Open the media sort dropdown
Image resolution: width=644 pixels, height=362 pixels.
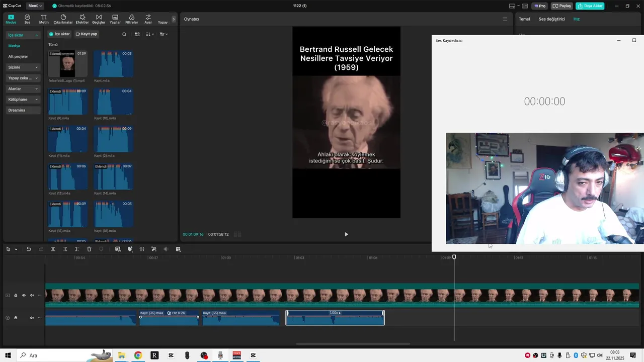[150, 34]
